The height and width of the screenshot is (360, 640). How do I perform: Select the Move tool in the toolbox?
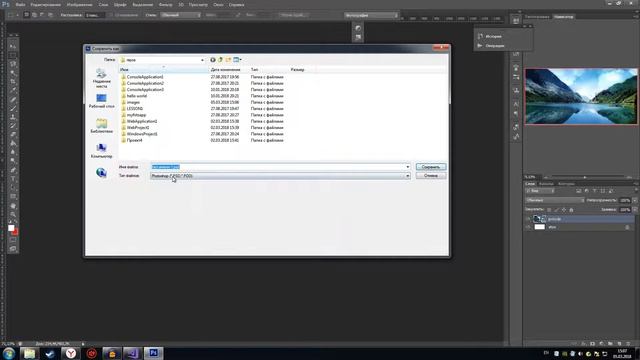(x=13, y=46)
